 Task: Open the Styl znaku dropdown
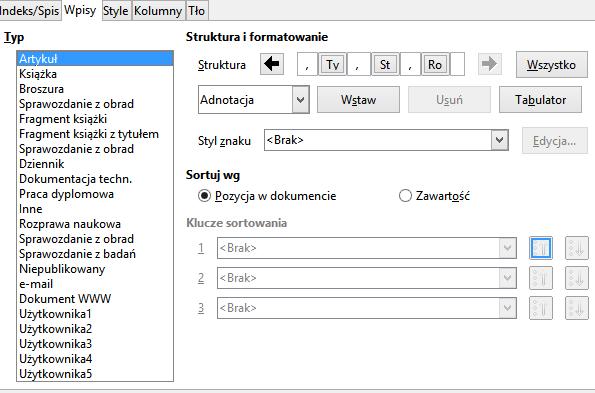(499, 140)
